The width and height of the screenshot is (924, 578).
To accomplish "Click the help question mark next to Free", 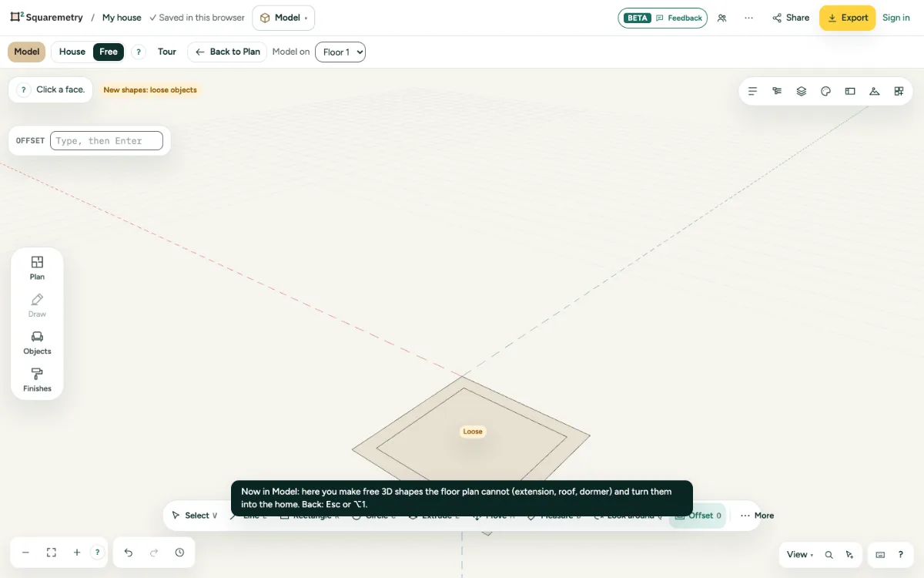I will 139,52.
